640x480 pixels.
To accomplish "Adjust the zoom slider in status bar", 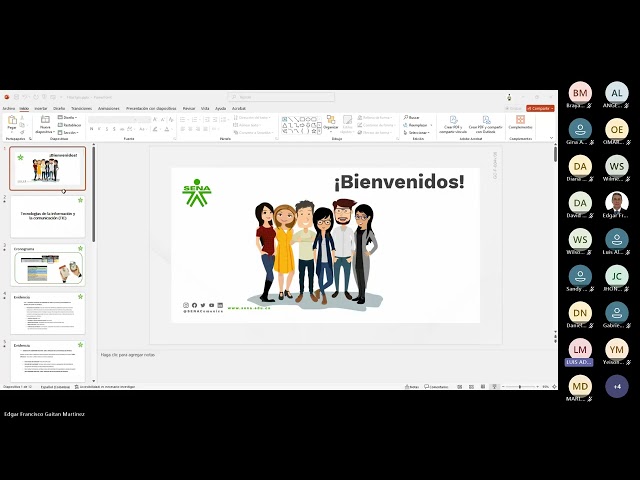I will (520, 387).
